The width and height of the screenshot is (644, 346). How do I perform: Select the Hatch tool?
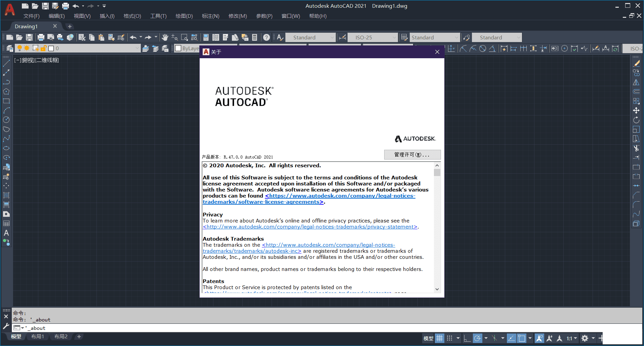(x=6, y=195)
